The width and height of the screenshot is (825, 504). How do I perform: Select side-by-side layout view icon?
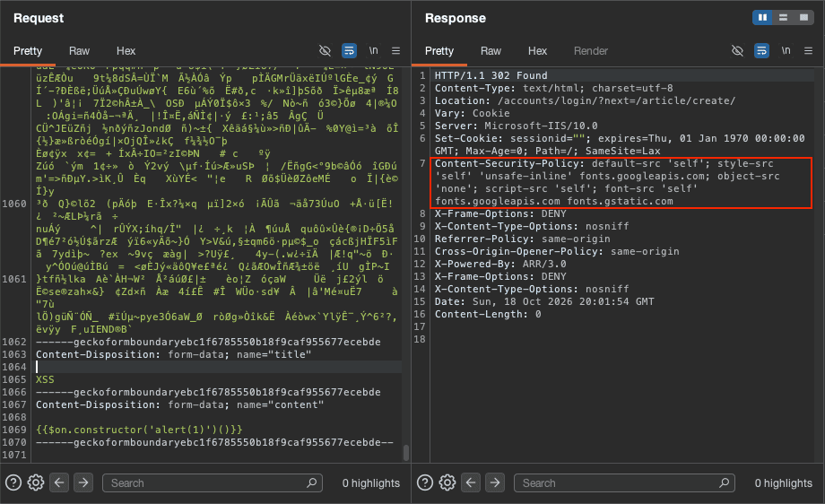pyautogui.click(x=762, y=17)
